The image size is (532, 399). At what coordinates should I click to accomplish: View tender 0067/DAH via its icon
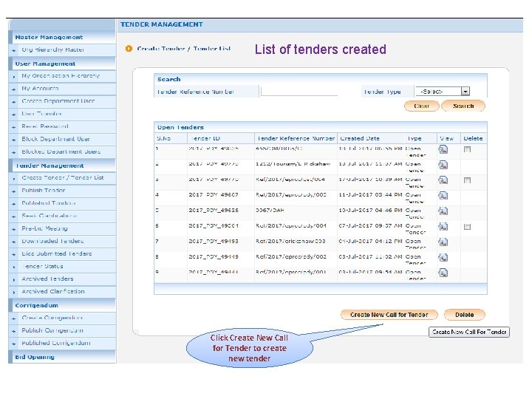pos(443,211)
